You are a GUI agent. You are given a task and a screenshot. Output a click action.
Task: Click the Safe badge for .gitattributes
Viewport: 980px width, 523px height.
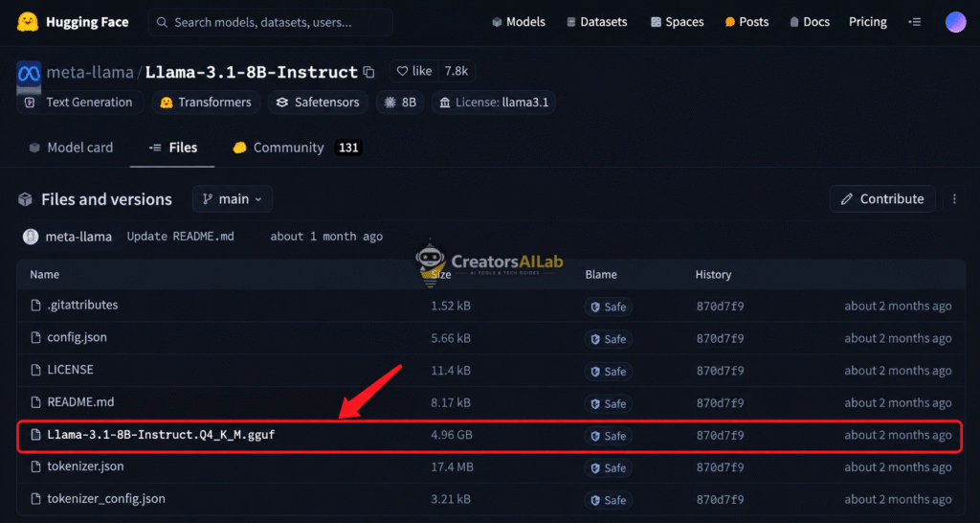608,307
